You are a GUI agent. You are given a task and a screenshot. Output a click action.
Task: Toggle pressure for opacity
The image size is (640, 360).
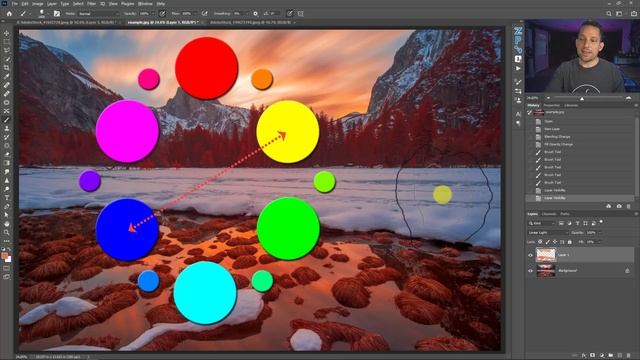click(162, 13)
